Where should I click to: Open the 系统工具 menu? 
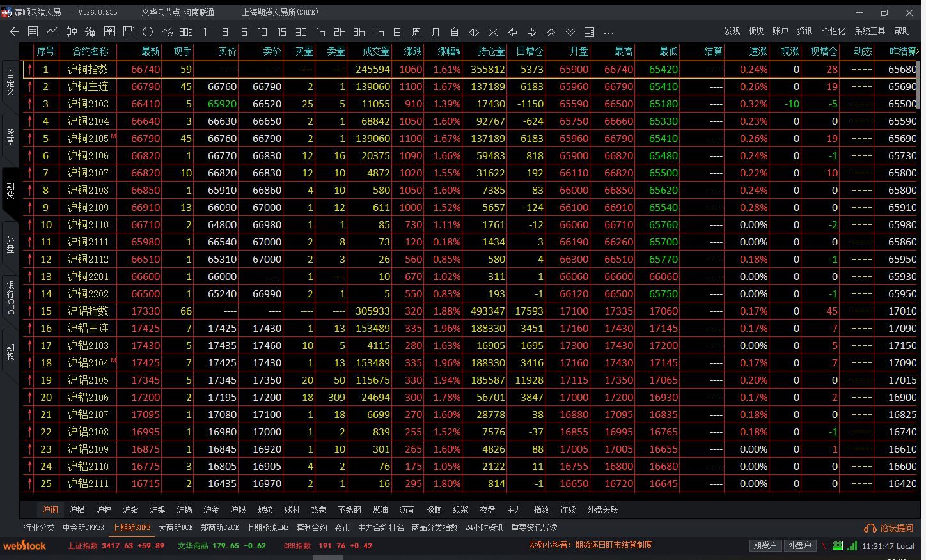(870, 31)
